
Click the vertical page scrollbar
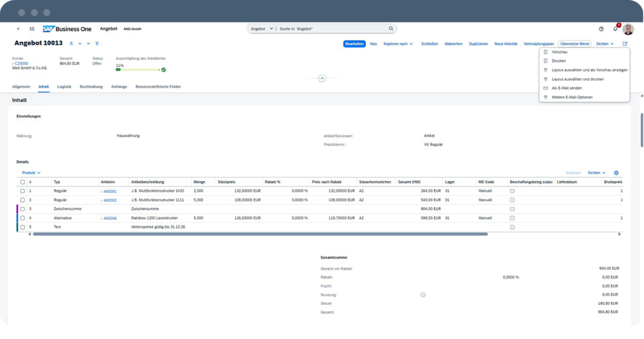641,130
